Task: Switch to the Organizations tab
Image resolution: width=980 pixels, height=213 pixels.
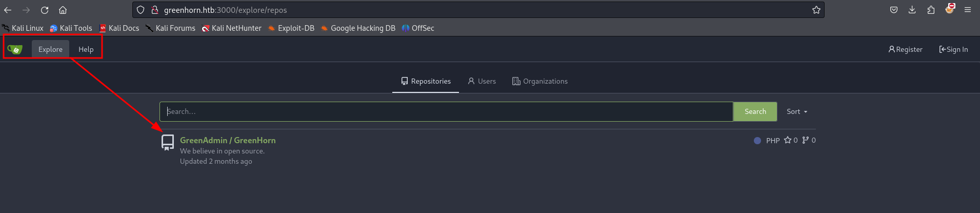Action: pyautogui.click(x=539, y=81)
